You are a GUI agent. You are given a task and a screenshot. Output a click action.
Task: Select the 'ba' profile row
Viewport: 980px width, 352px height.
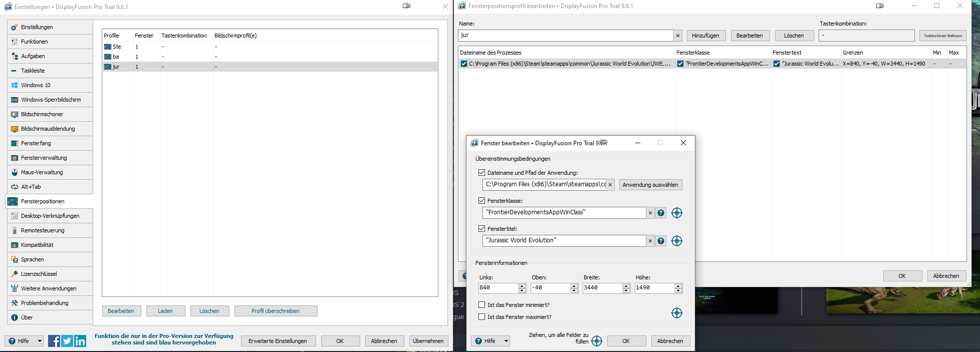click(270, 57)
